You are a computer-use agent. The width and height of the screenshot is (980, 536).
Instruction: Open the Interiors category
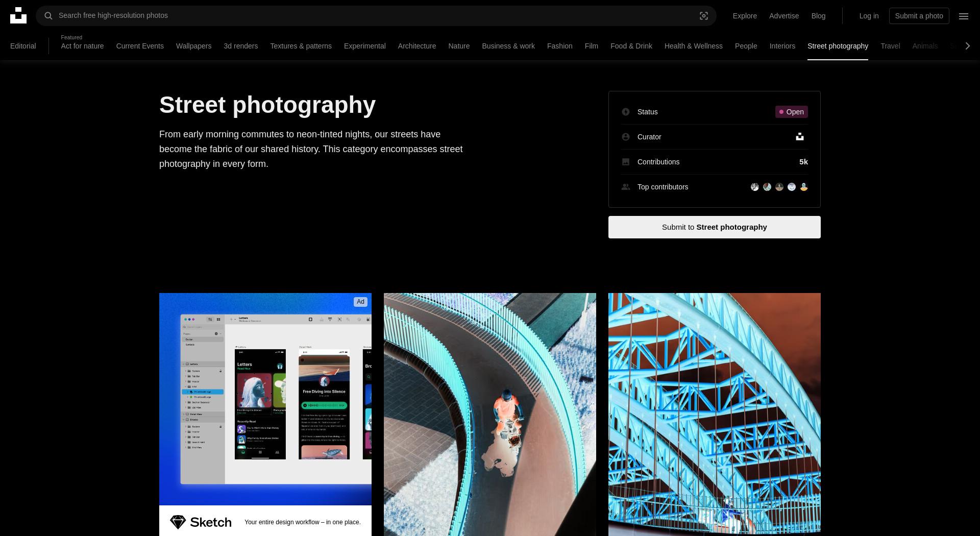coord(782,46)
